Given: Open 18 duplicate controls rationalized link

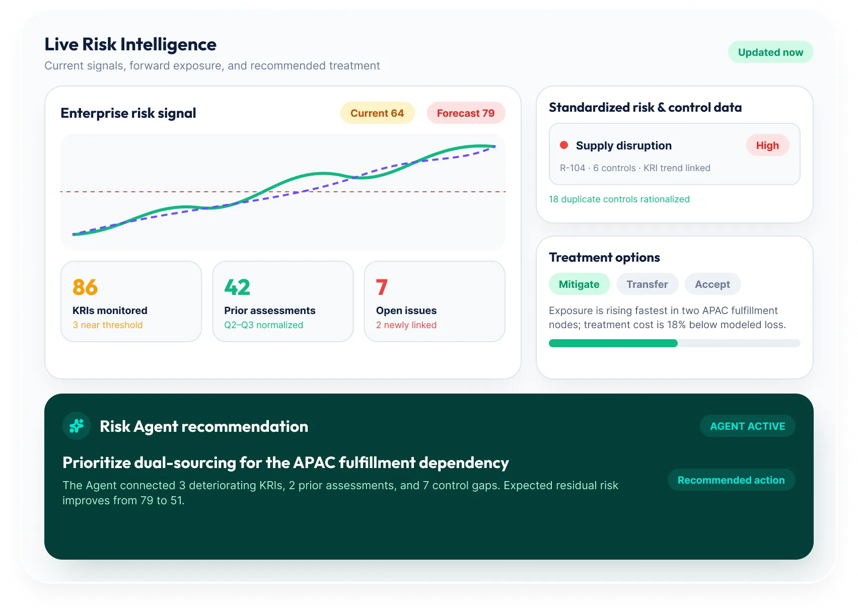Looking at the screenshot, I should tap(619, 199).
